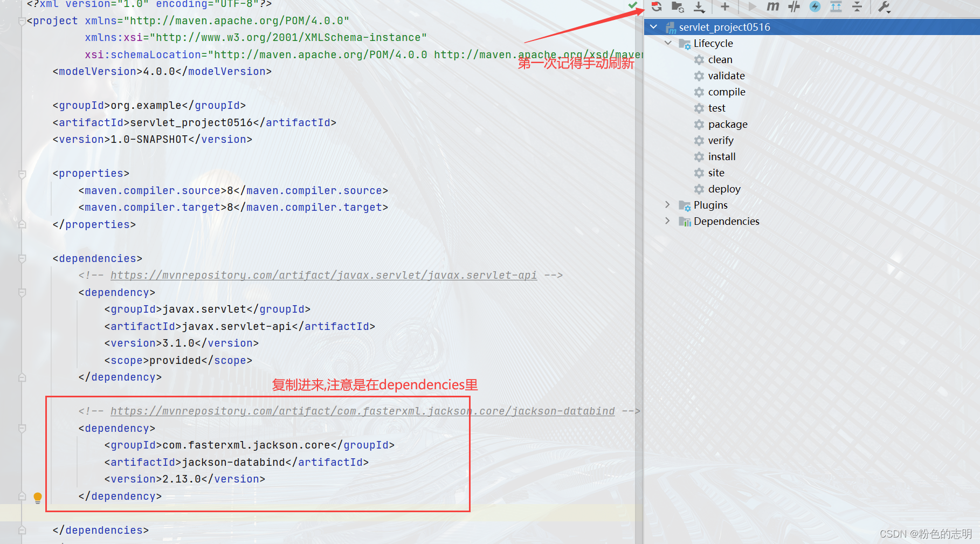Place cursor on modelVersion 4.0.0 line
Viewport: 980px width, 544px height.
click(162, 72)
